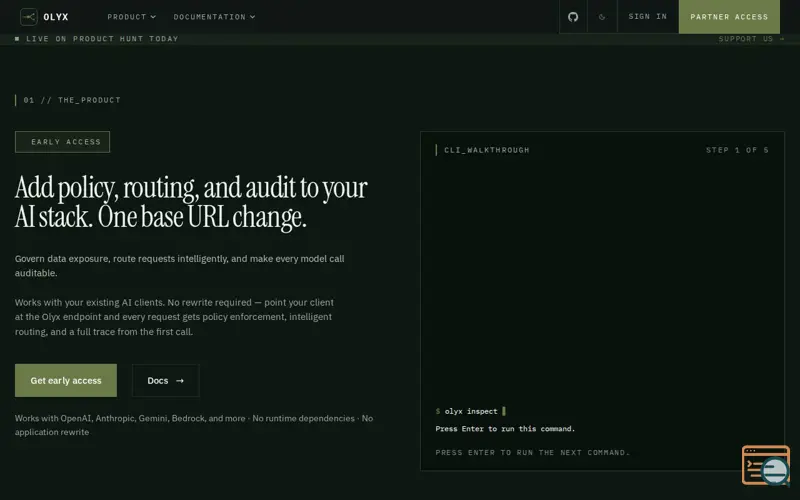
Task: Click the Get early access button
Action: pos(66,381)
